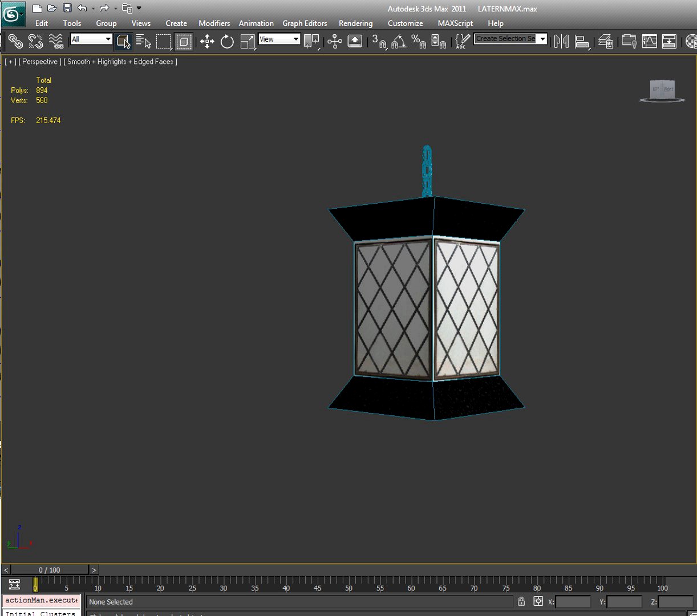697x616 pixels.
Task: Activate the Select and Move tool
Action: pos(207,41)
